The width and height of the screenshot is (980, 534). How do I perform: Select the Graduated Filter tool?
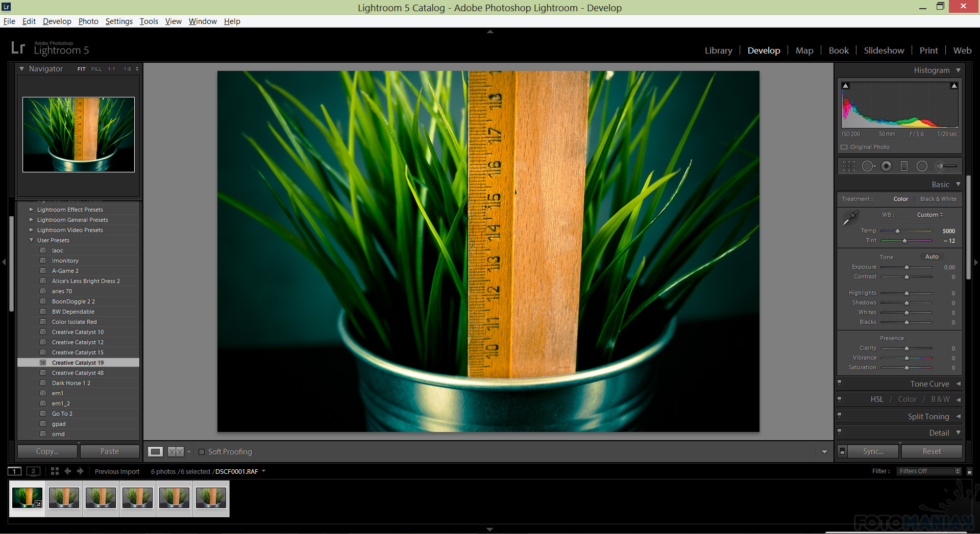pos(904,166)
